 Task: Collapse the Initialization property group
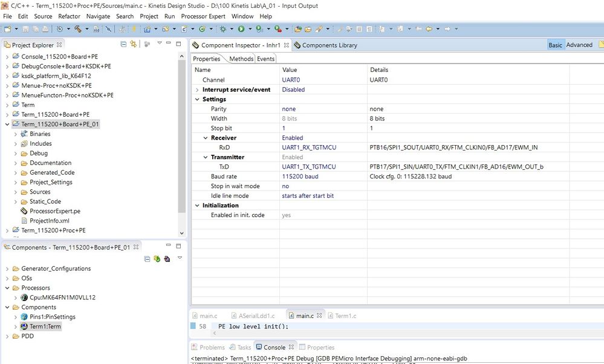coord(197,206)
